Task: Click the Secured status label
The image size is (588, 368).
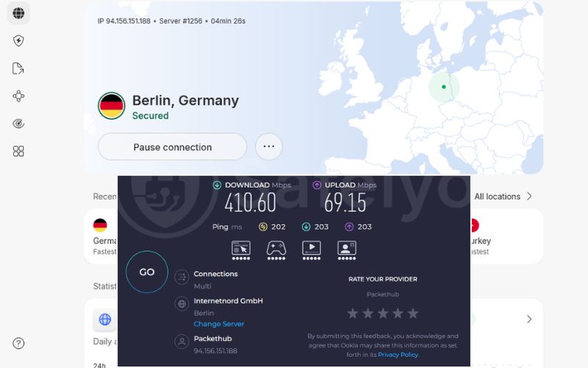Action: (x=151, y=116)
